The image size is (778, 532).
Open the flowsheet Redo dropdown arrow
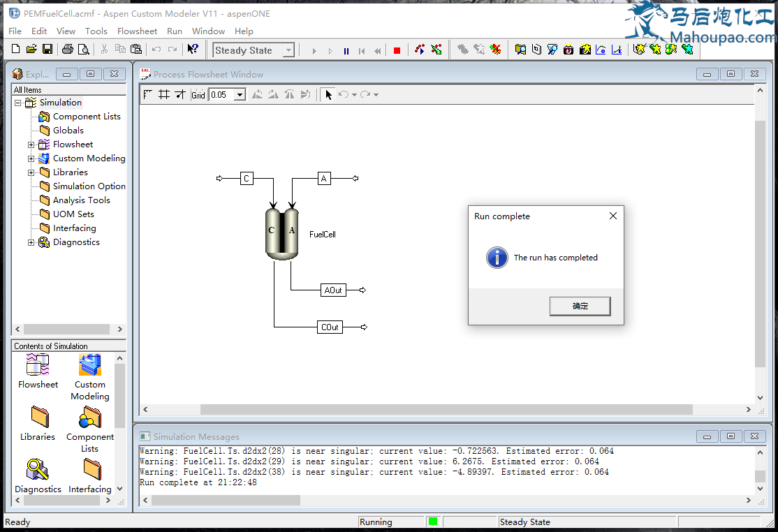tap(376, 95)
